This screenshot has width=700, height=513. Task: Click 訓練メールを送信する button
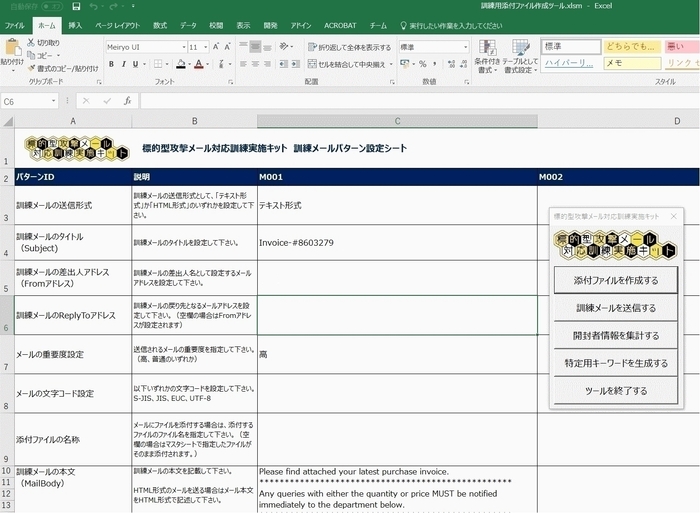pos(616,308)
